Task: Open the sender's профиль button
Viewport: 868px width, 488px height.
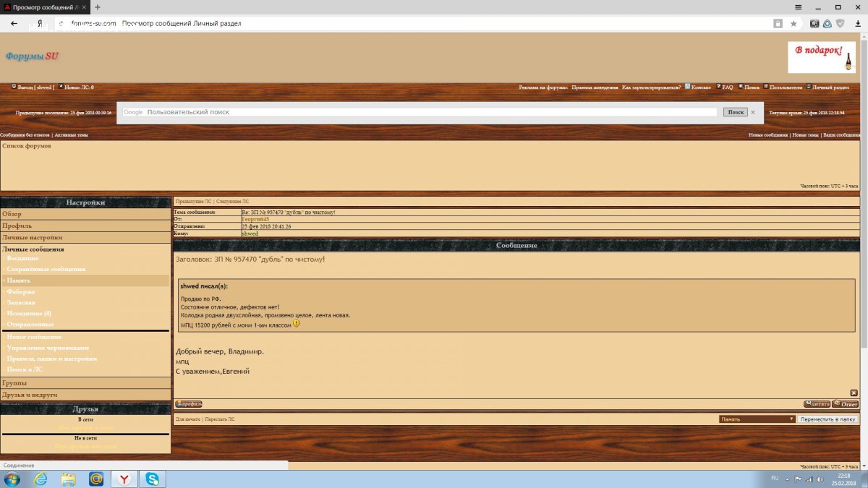Action: coord(189,404)
